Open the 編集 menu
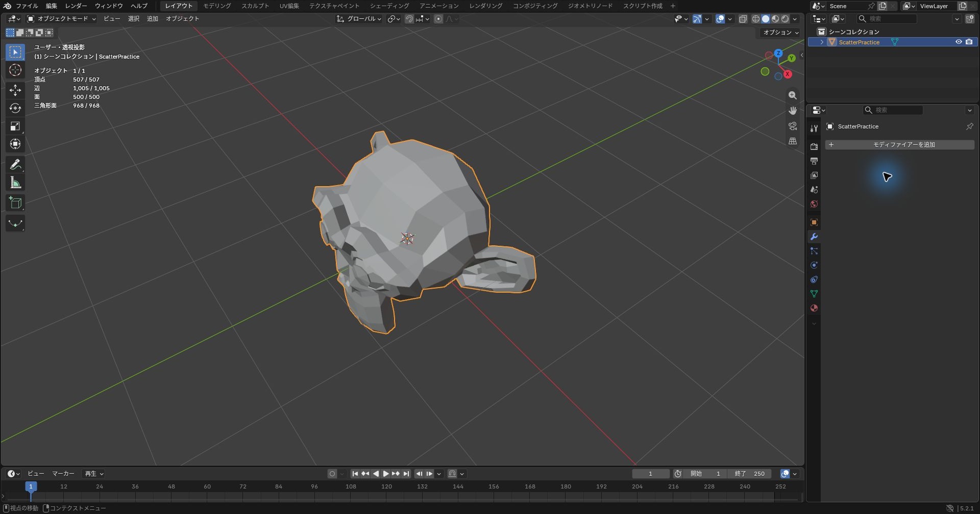The image size is (980, 514). pos(52,6)
